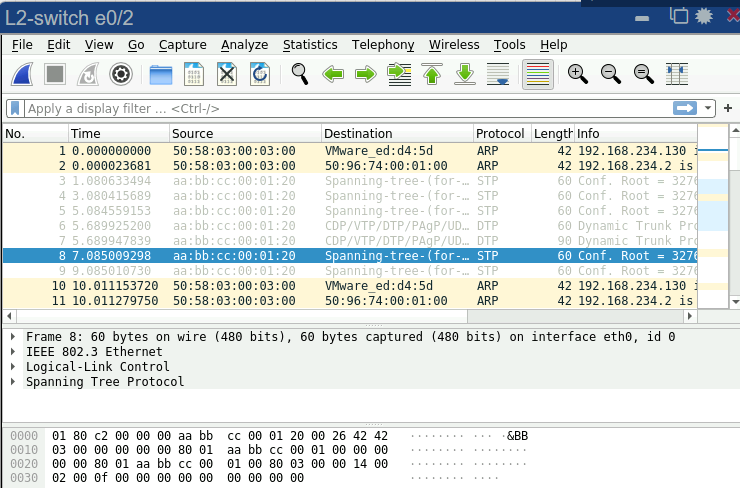This screenshot has height=488, width=740.
Task: Select packet 7 DTP length 90
Action: tap(350, 241)
